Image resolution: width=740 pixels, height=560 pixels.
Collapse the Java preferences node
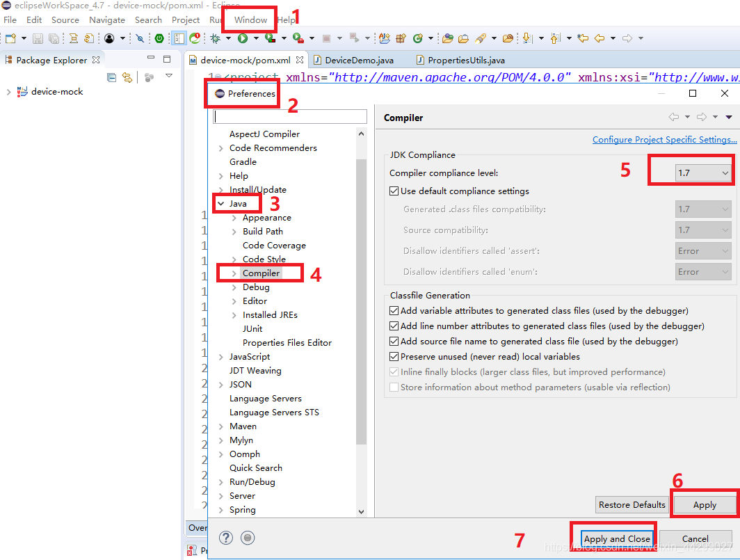pos(221,204)
